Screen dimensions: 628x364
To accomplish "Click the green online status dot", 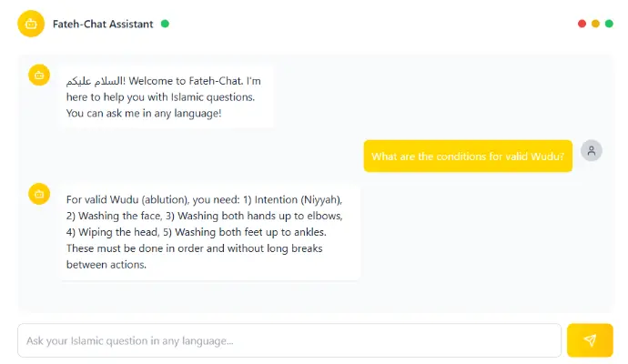I will pos(165,24).
